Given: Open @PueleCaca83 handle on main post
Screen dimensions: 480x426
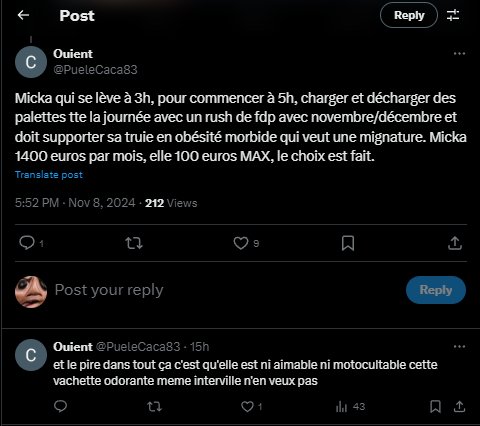Looking at the screenshot, I should [x=95, y=70].
